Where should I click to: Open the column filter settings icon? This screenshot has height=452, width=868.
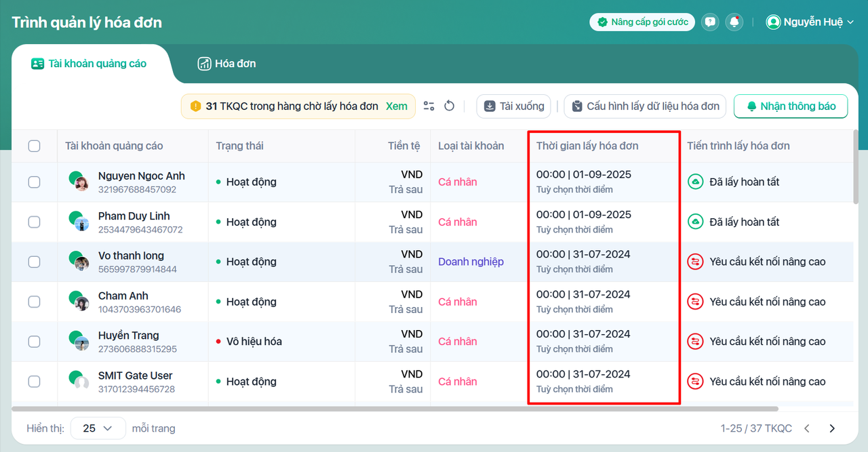click(x=429, y=106)
